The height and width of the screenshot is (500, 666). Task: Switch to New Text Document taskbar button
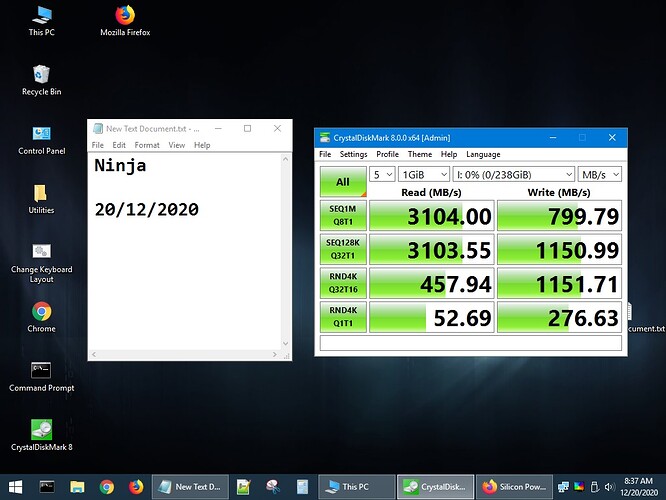click(191, 487)
